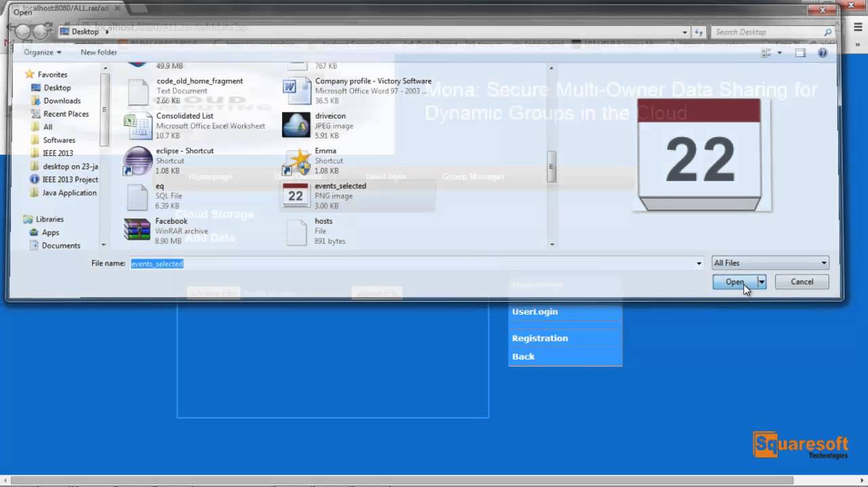Click the magnifier icon in Search Desktop
This screenshot has height=487, width=868.
click(828, 32)
